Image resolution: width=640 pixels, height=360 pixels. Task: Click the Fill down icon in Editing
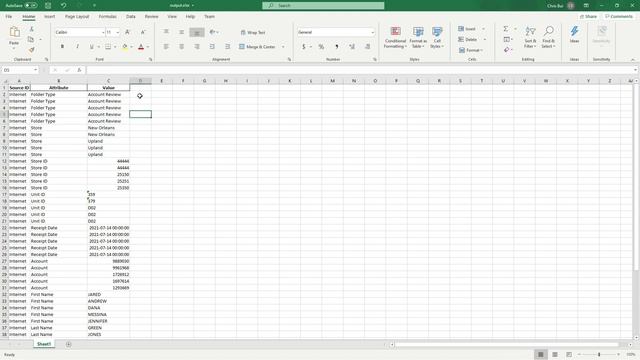507,39
